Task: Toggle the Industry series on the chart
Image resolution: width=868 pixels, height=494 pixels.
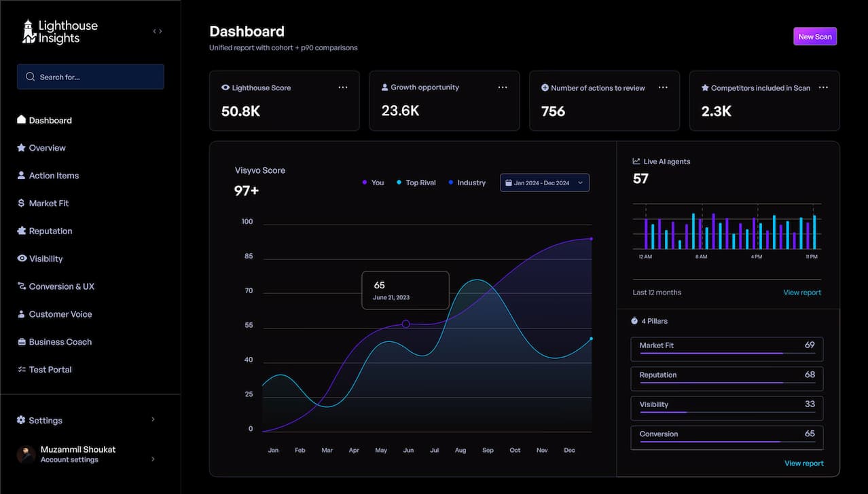Action: click(467, 183)
